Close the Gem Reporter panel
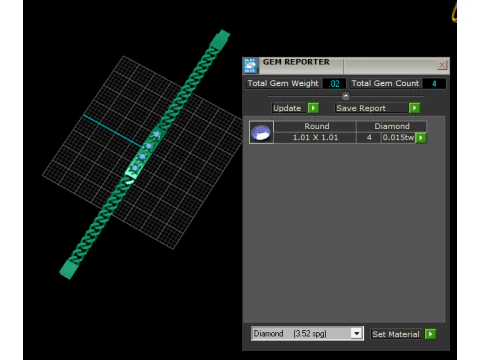Viewport: 480px width, 360px height. [x=442, y=65]
